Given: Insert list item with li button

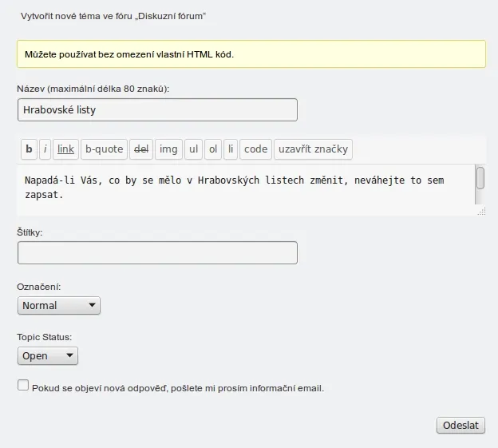Looking at the screenshot, I should click(231, 149).
